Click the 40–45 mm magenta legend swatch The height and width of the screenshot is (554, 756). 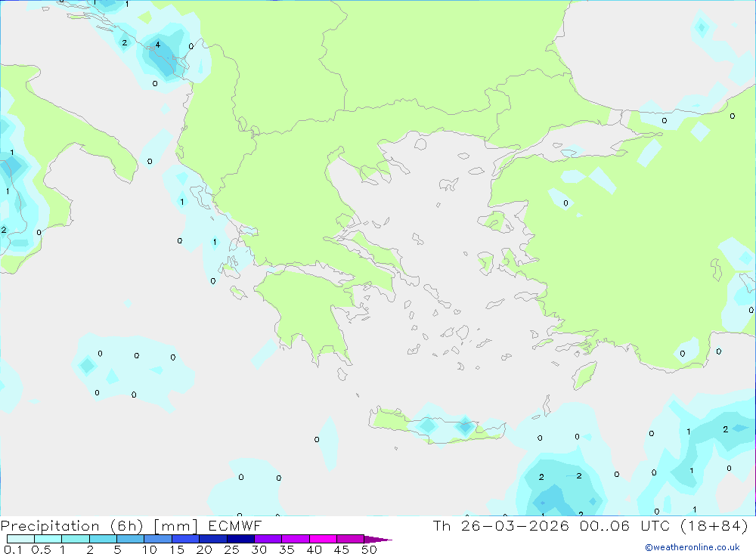[x=323, y=539]
